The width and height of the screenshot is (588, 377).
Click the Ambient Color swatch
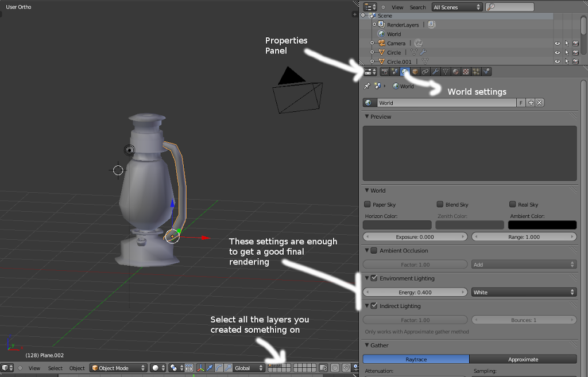pyautogui.click(x=542, y=224)
